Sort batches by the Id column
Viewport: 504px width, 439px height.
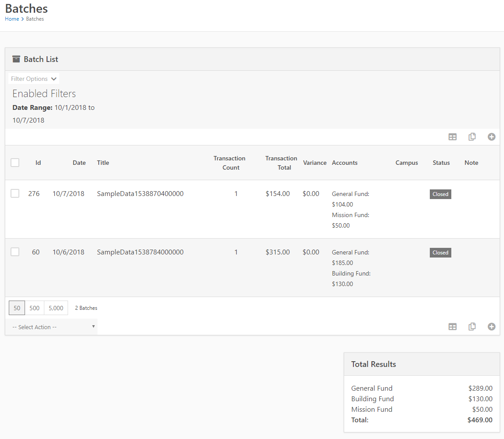pos(38,162)
